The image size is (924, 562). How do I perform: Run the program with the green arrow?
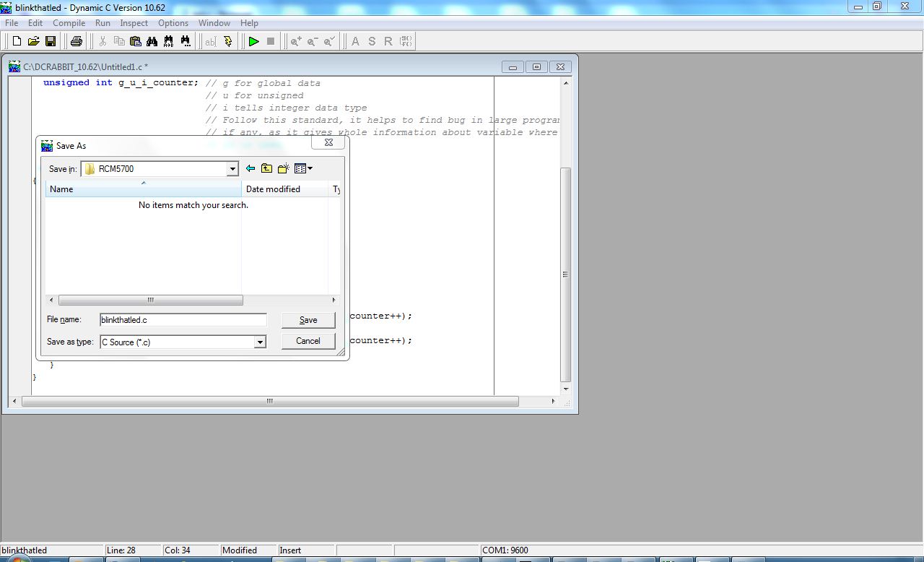253,41
